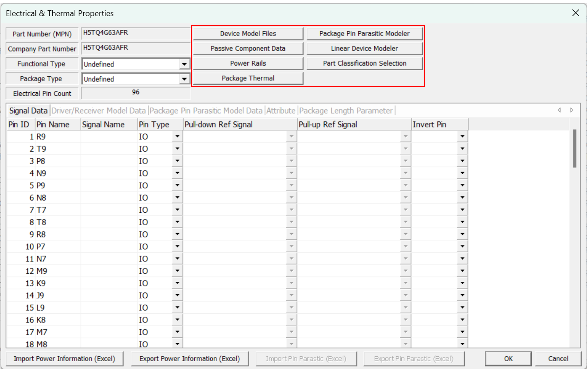Click the Signal Name cell for pin P8
This screenshot has height=370, width=588.
(109, 161)
